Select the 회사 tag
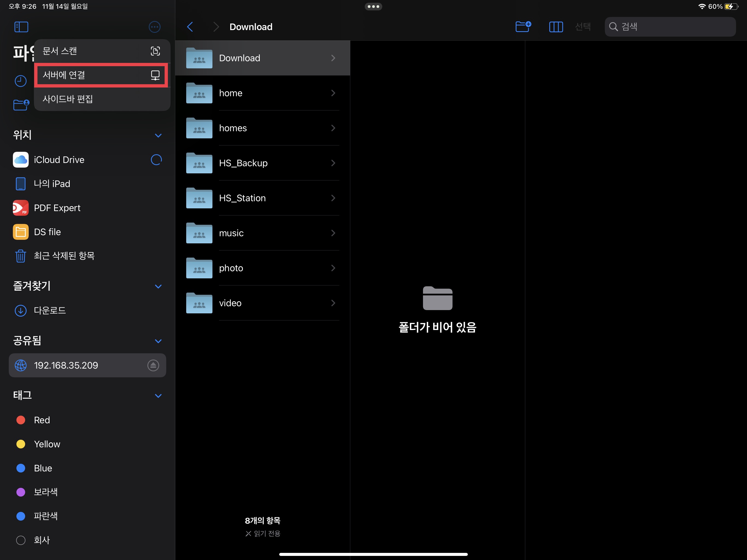The width and height of the screenshot is (747, 560). [87, 540]
